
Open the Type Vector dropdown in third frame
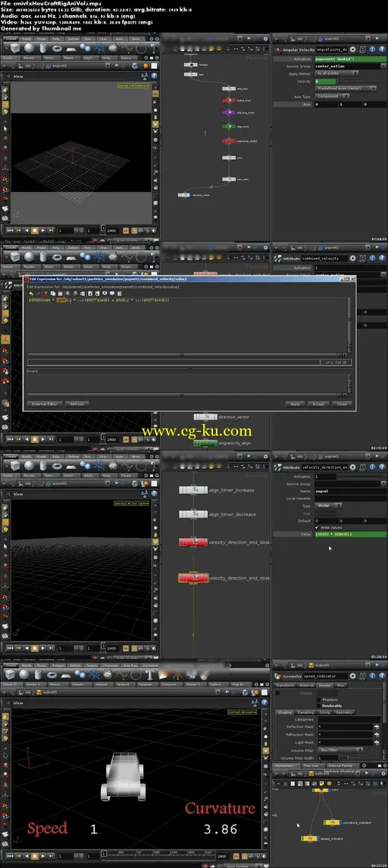coord(328,505)
